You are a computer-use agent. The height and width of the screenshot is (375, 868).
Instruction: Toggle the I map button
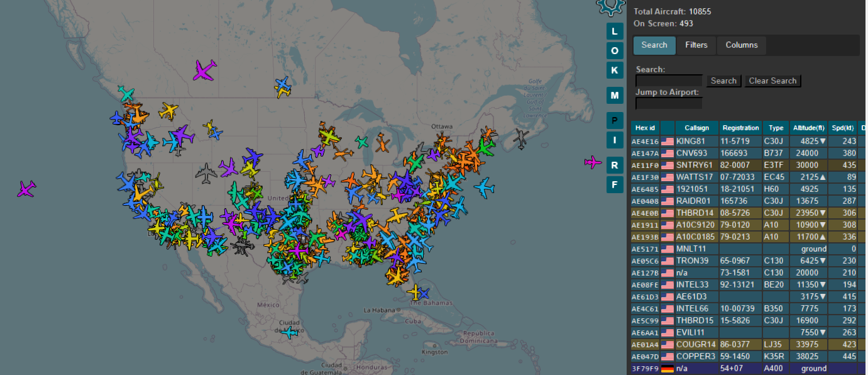coord(615,140)
